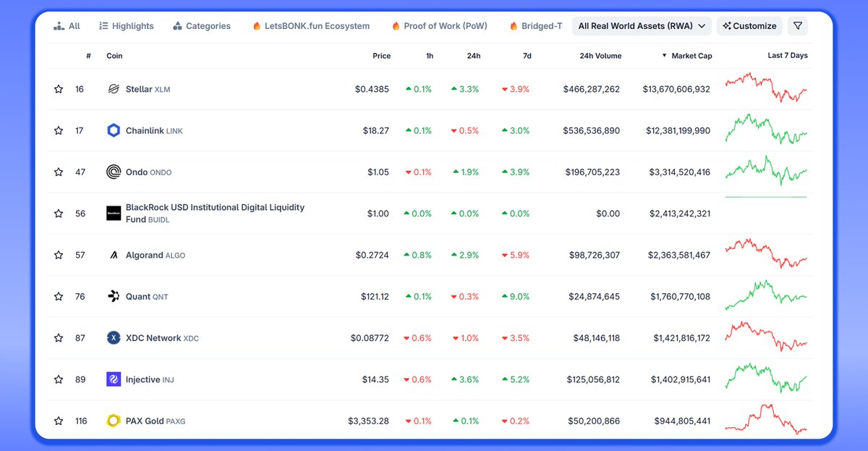Click the Quant logo icon

(114, 296)
